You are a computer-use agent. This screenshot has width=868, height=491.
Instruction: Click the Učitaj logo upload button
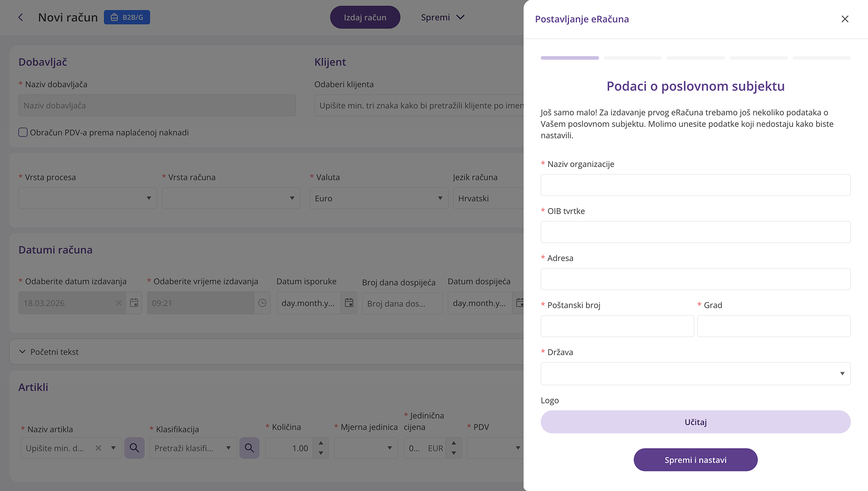695,422
